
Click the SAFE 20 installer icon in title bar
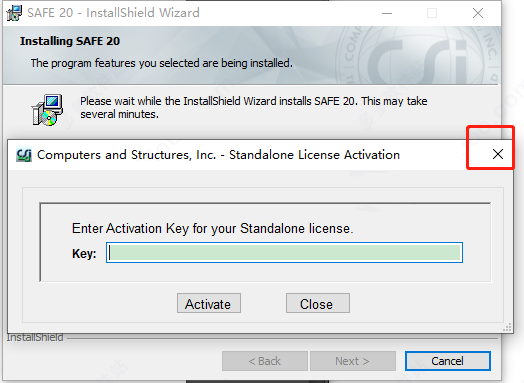click(x=14, y=13)
